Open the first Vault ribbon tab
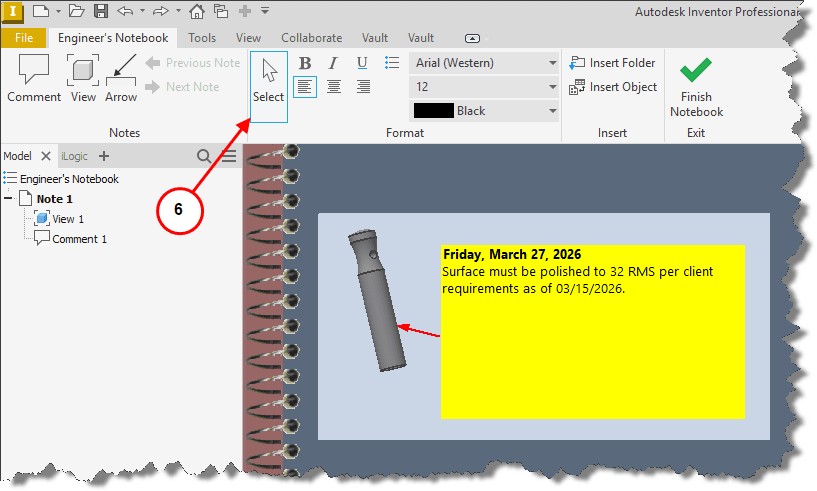 [x=375, y=38]
